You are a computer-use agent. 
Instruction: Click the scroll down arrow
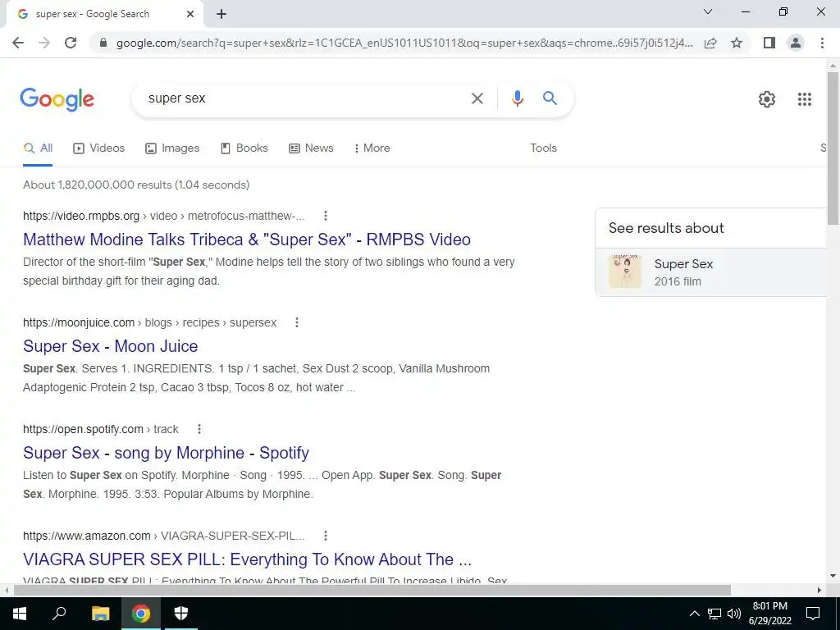[833, 576]
